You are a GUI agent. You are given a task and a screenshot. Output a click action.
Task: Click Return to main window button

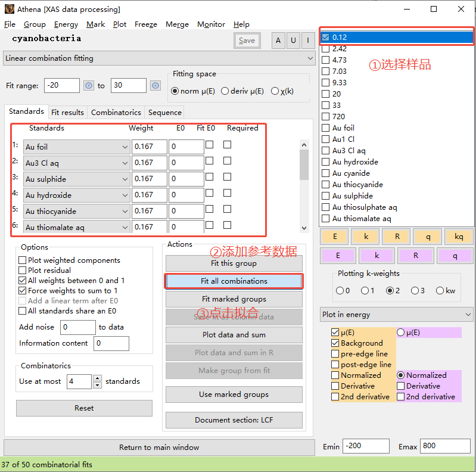point(159,448)
